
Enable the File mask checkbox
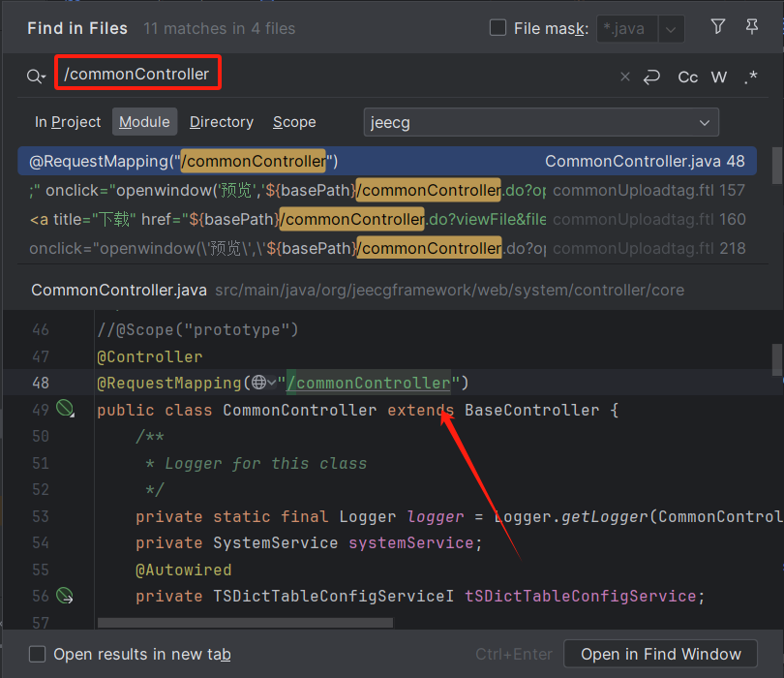point(498,27)
